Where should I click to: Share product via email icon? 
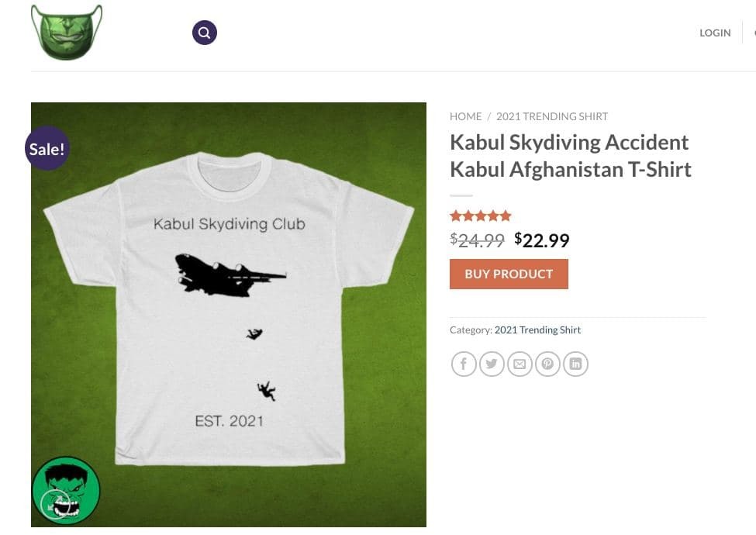(x=520, y=364)
